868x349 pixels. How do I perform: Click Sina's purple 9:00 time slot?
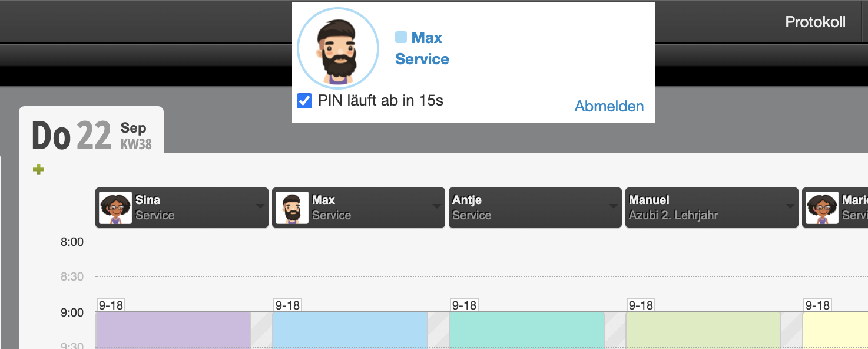point(173,330)
